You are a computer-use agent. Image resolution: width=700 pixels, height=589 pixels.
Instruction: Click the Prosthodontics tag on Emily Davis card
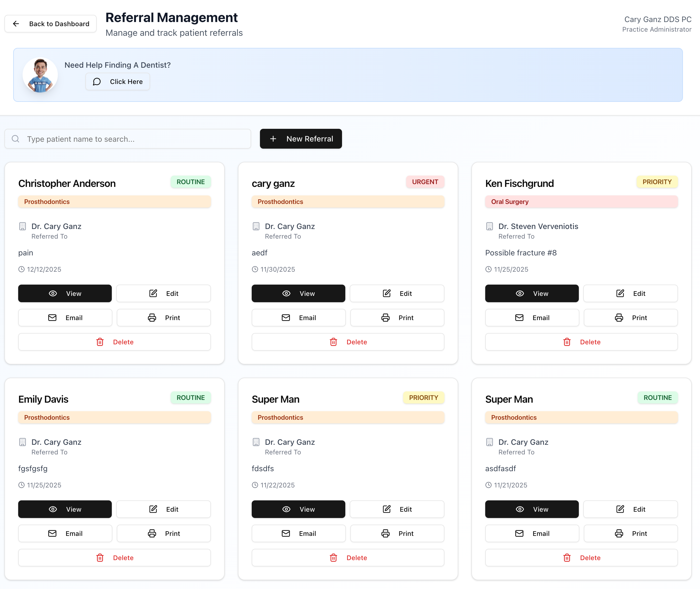pos(114,417)
